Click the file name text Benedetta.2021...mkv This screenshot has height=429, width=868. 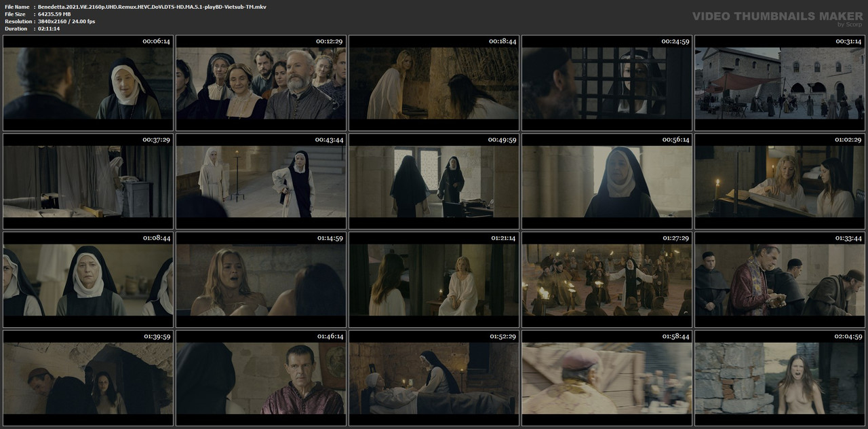pos(152,6)
